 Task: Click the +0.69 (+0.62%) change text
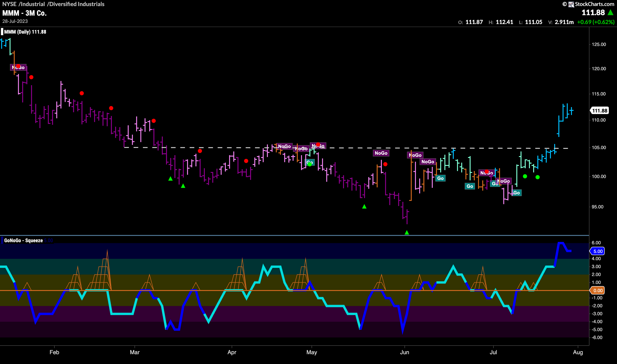pos(596,22)
